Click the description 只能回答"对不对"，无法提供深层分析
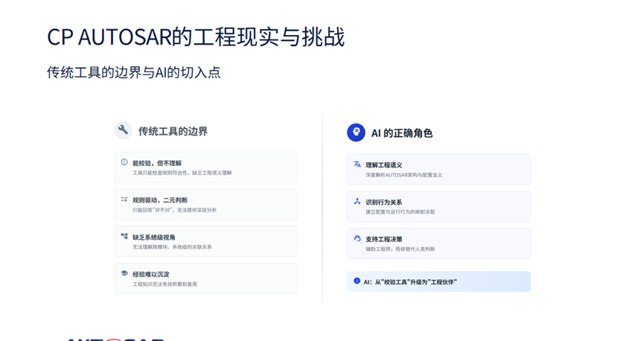Screen dimensions: 644x341 (174, 210)
